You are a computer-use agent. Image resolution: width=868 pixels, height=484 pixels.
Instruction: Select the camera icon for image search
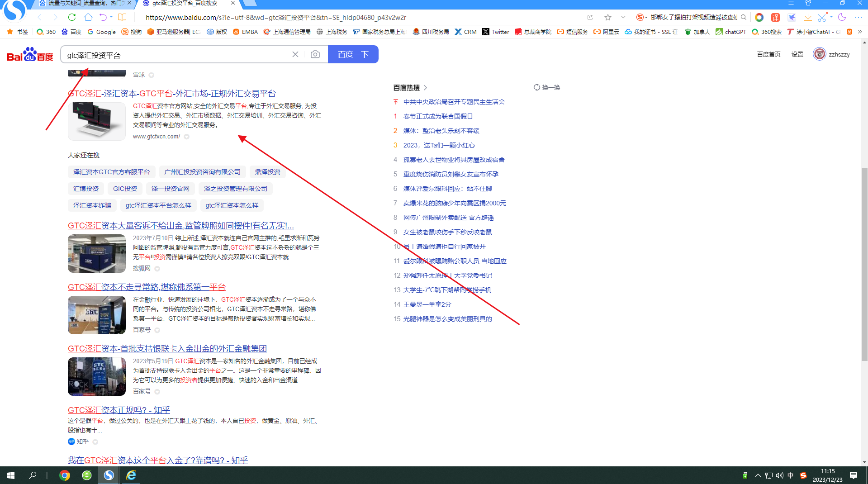(315, 54)
